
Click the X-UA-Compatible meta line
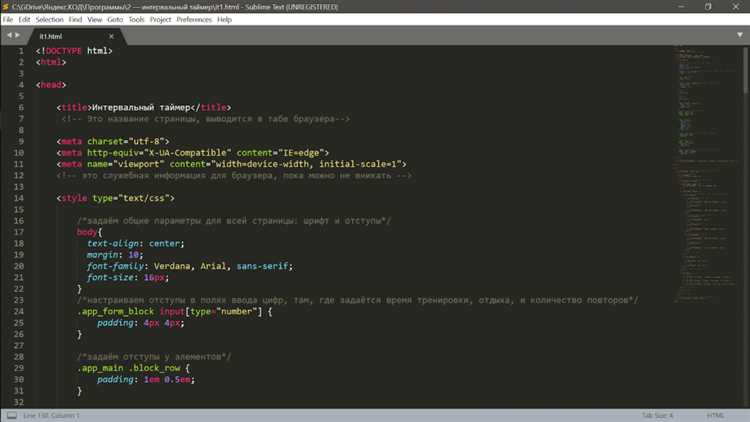point(193,153)
